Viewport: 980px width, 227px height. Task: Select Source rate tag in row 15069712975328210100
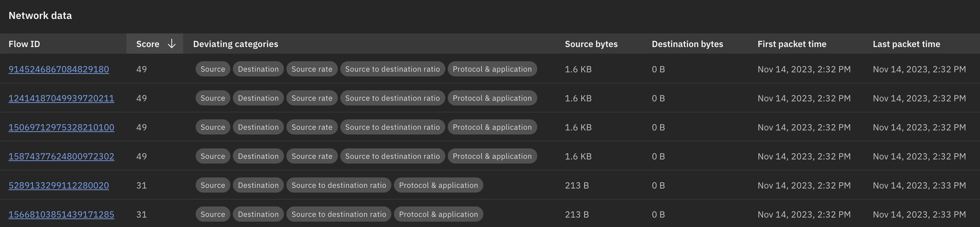click(312, 127)
